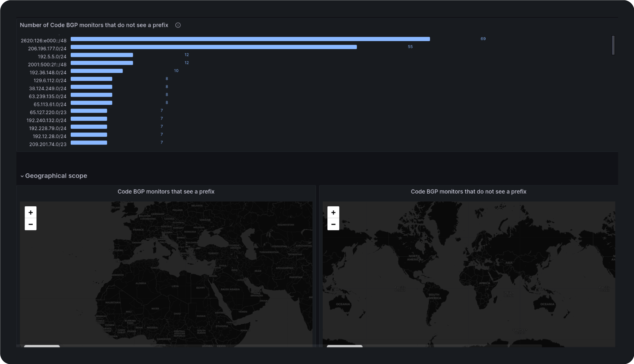Click the bar for 2001:500:2f::/48

coord(102,63)
